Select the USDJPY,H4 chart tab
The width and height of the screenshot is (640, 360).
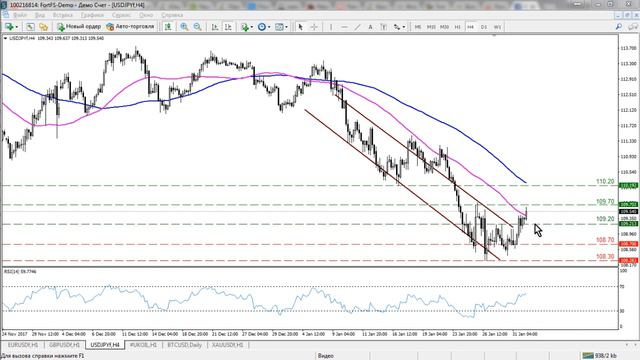[105, 345]
